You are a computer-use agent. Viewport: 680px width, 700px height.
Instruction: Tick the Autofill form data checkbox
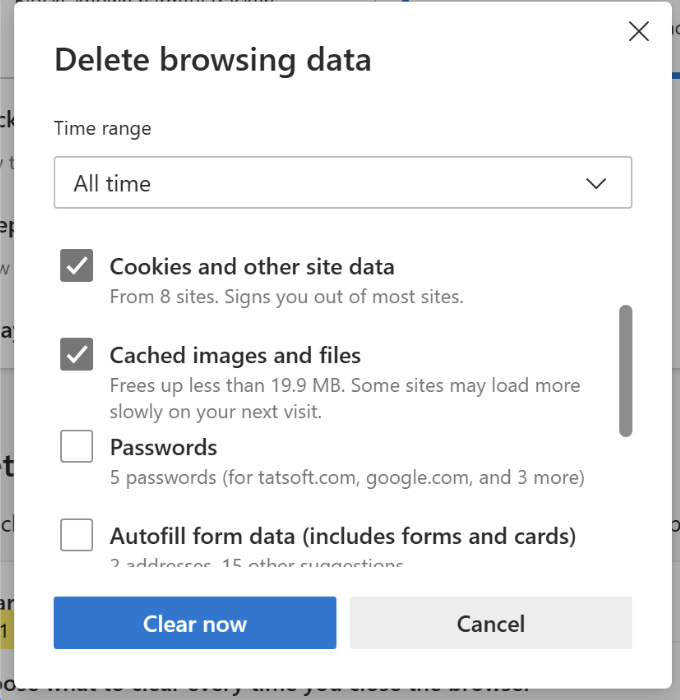(x=77, y=535)
